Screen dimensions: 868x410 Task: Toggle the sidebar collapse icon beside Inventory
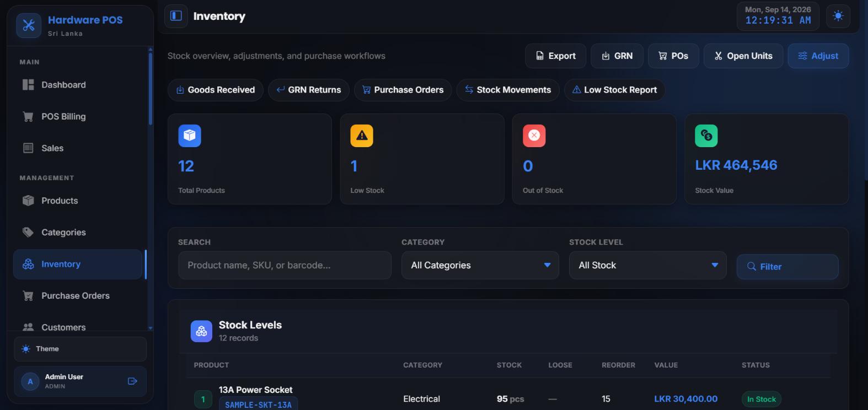pyautogui.click(x=176, y=16)
